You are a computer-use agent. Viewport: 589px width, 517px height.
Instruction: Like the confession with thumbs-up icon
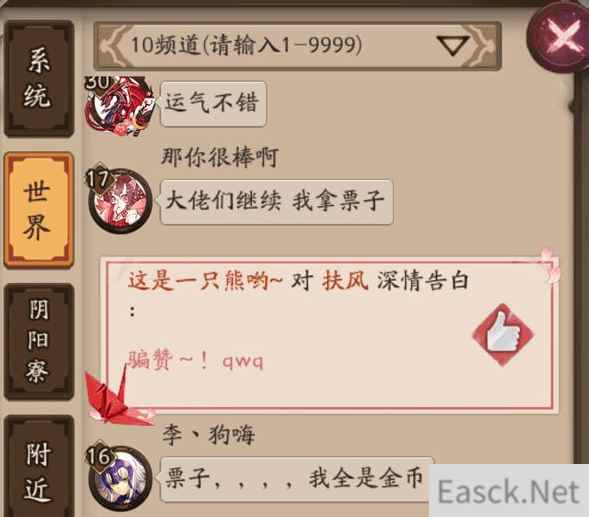[503, 335]
